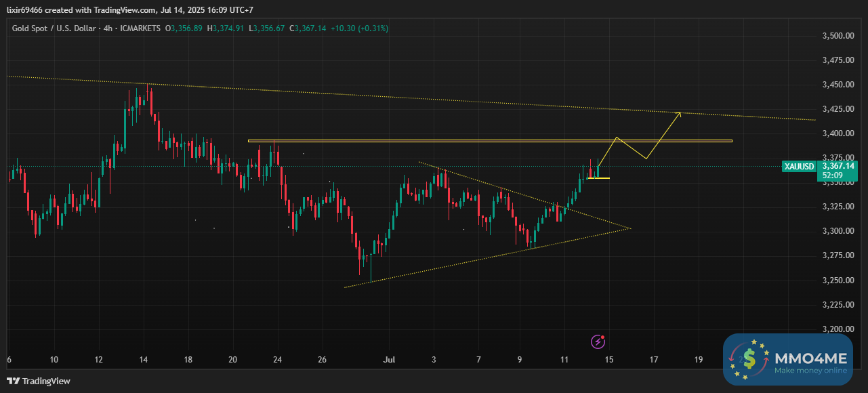Click the 3,475.00 price axis label

coord(838,60)
